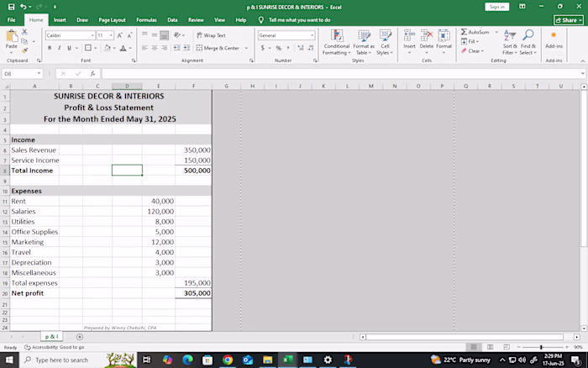
Task: Click the Undo arrow icon
Action: click(x=24, y=7)
